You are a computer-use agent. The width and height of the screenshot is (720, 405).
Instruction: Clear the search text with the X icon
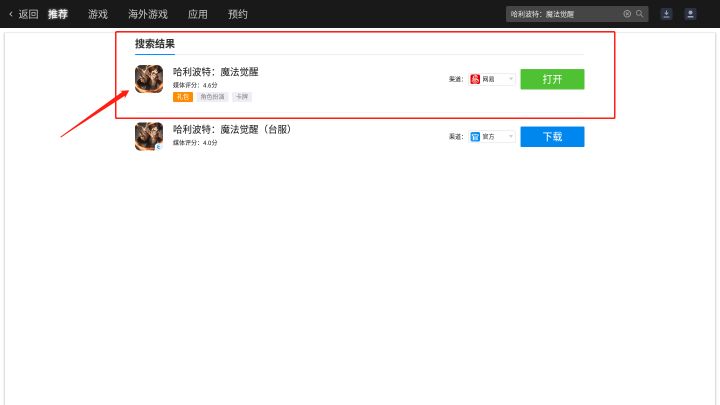click(x=627, y=14)
